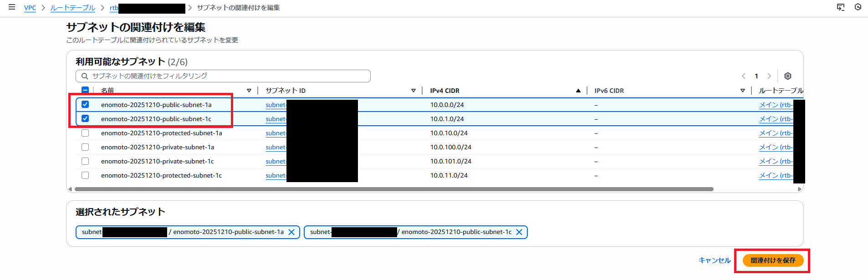
Task: Toggle the select-all header checkbox
Action: 85,90
